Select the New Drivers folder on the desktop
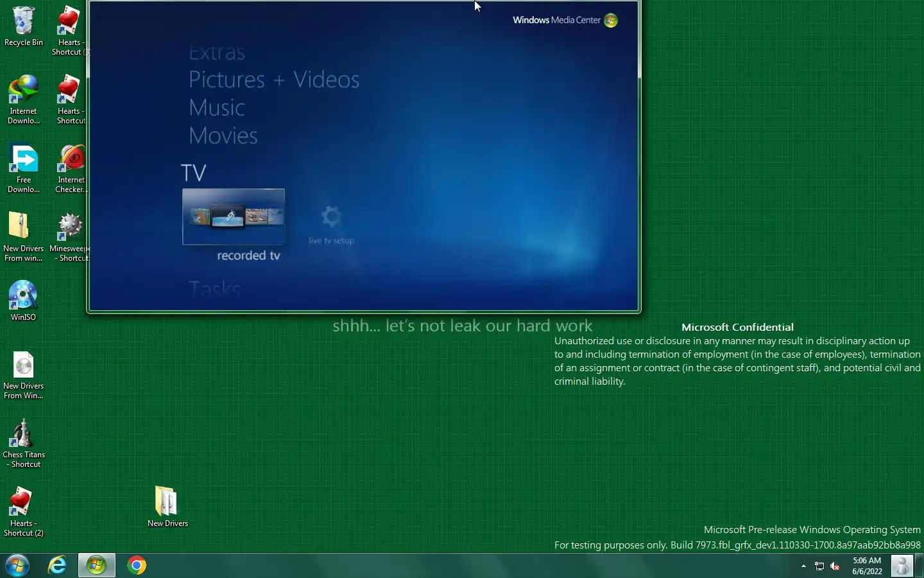Screen dimensions: 924x578 [x=167, y=507]
